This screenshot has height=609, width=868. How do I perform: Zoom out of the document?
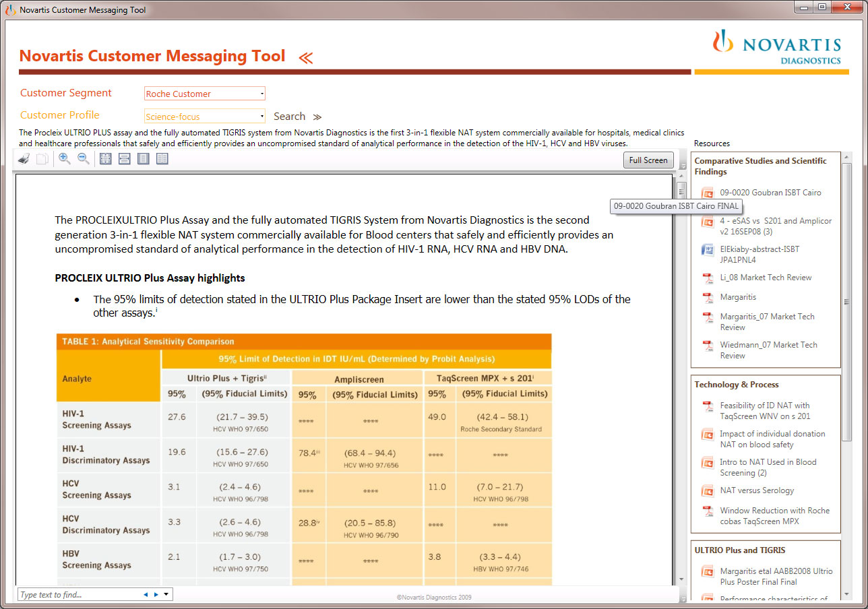click(x=84, y=159)
